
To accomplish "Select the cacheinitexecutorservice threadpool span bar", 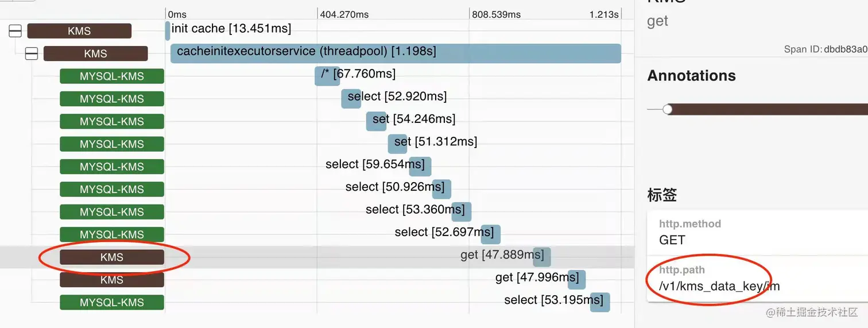I will pyautogui.click(x=396, y=53).
